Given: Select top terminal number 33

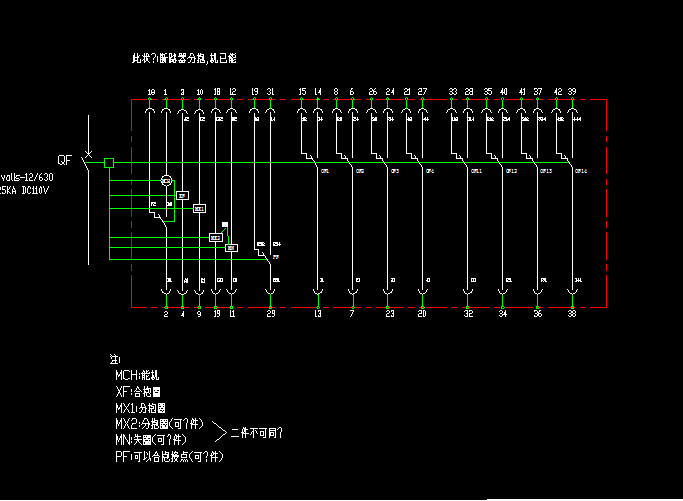Looking at the screenshot, I should 453,91.
